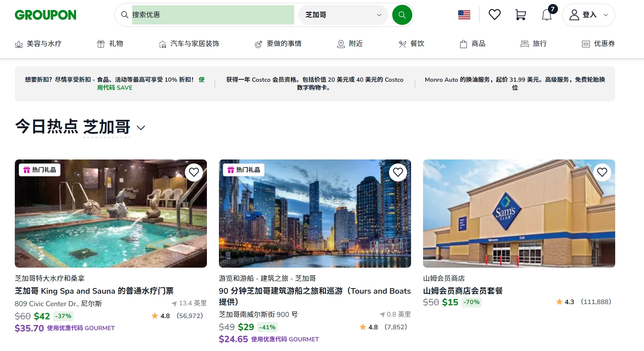Open the Chicago skyline tour image
The height and width of the screenshot is (351, 644).
[x=315, y=214]
